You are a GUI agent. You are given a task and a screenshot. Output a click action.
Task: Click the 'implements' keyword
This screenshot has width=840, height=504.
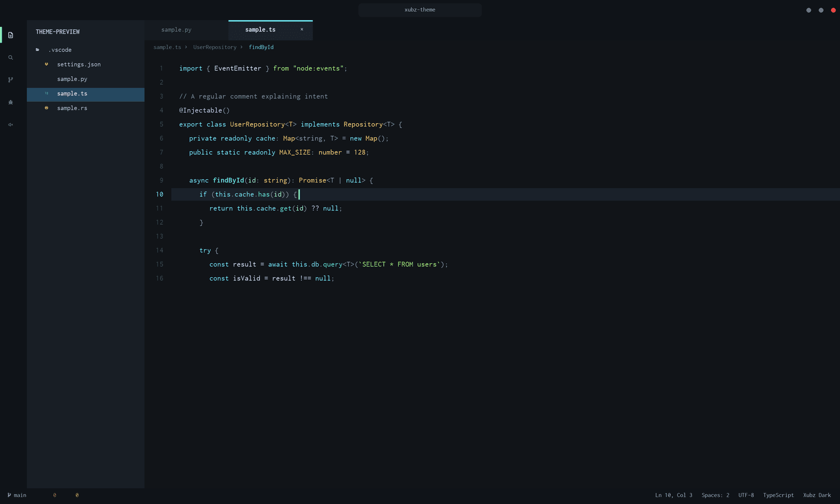pos(320,124)
